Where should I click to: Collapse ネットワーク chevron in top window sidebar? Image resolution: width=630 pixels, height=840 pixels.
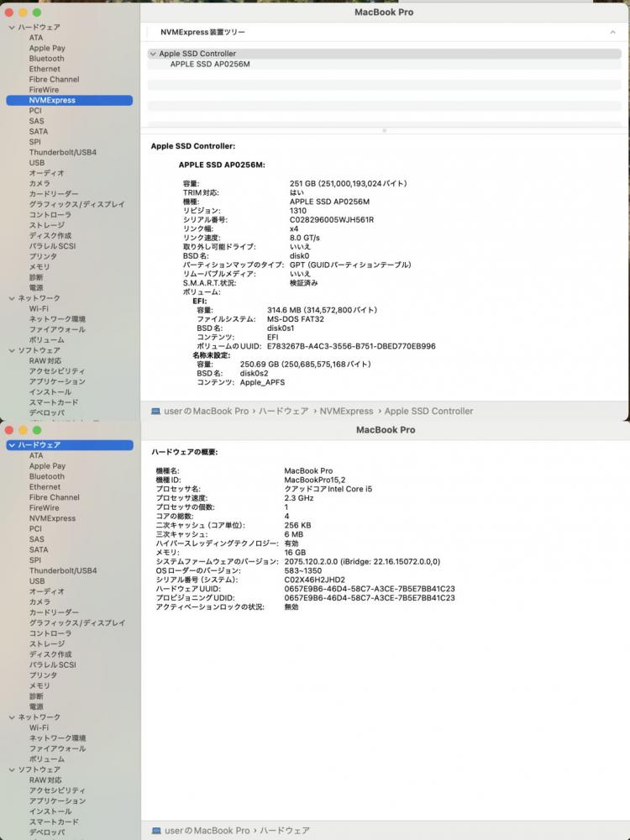pyautogui.click(x=12, y=298)
